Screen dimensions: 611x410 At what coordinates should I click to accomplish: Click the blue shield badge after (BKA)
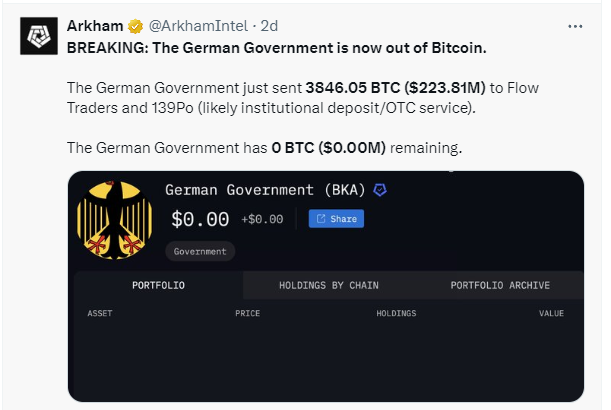(x=380, y=189)
